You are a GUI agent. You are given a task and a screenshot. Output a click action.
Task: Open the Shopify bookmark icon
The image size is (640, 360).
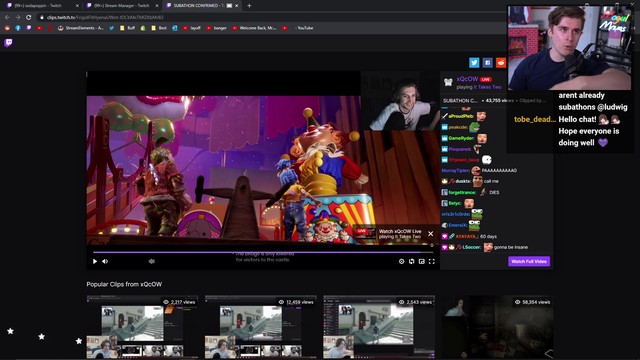[x=143, y=28]
